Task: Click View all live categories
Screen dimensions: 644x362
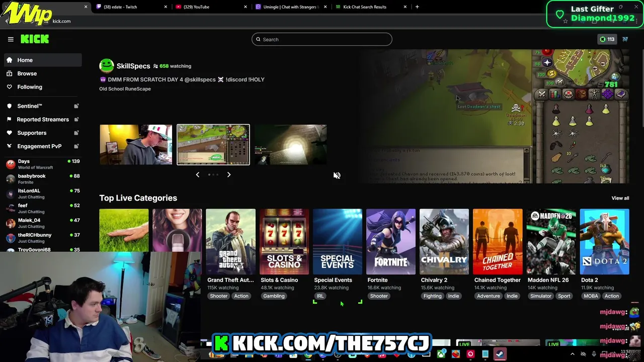Action: point(620,198)
